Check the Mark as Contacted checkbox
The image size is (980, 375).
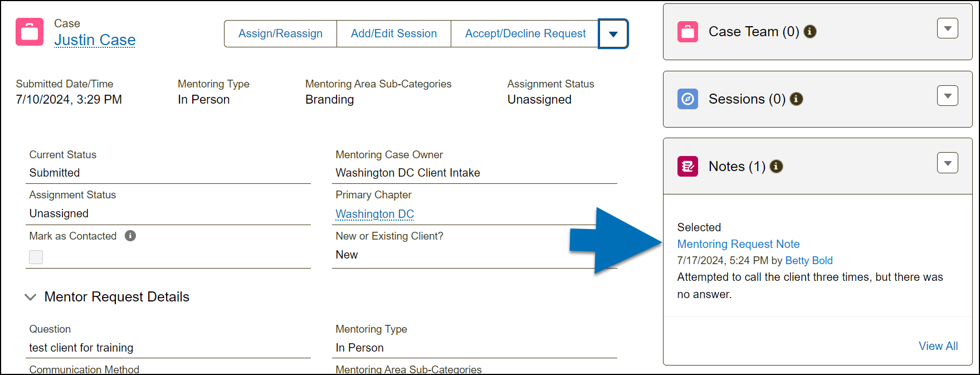pos(36,257)
